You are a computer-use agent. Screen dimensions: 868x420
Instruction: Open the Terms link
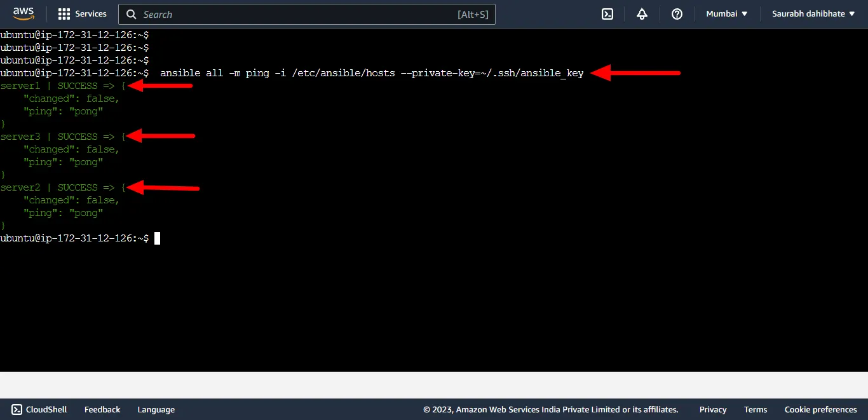[756, 410]
